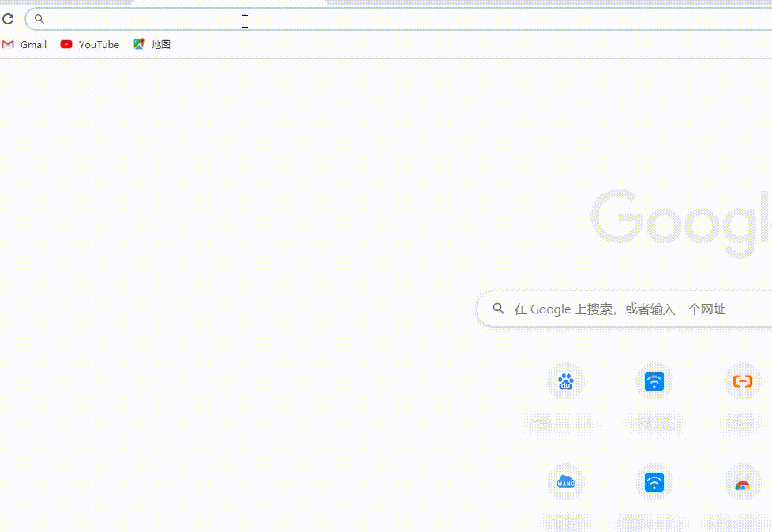772x532 pixels.
Task: Click the Google search box
Action: pos(631,309)
